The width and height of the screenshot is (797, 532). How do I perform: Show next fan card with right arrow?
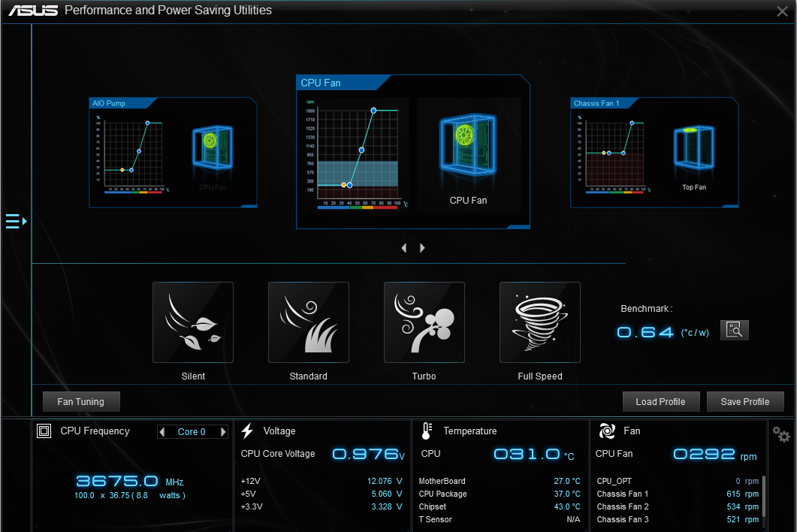point(422,248)
